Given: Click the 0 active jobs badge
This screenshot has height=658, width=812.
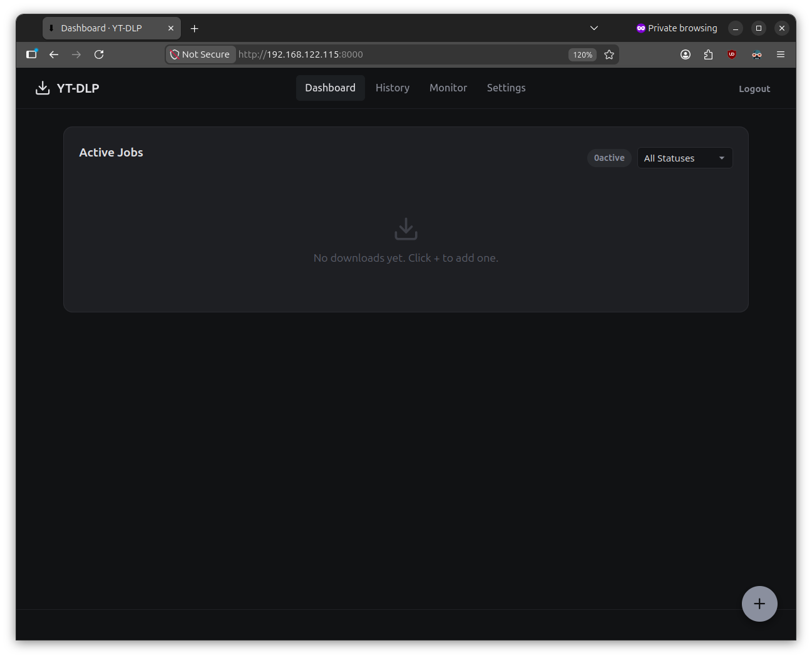Looking at the screenshot, I should tap(609, 158).
